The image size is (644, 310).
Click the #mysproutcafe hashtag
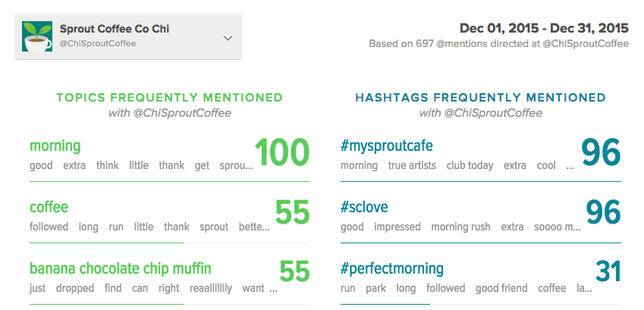387,146
